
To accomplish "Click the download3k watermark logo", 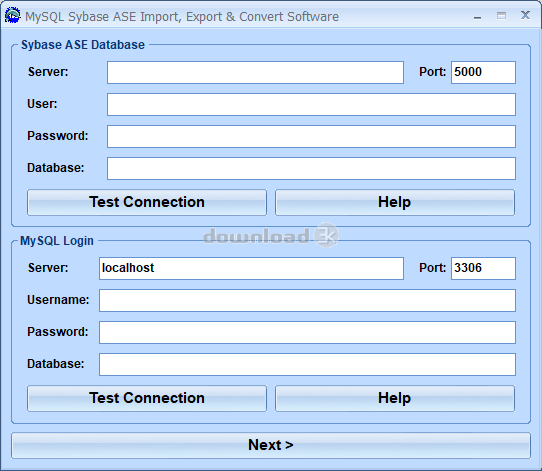I will (271, 236).
